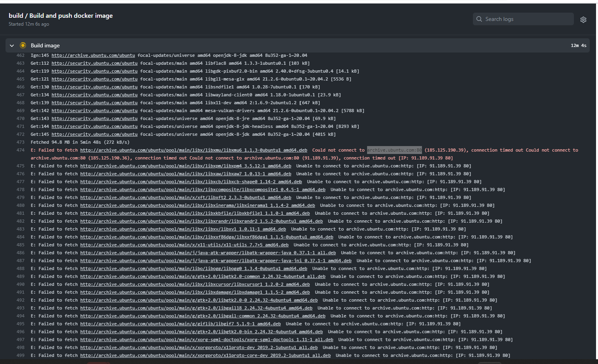Open the libxpm4 deb package link
The height and width of the screenshot is (364, 598).
(x=186, y=166)
